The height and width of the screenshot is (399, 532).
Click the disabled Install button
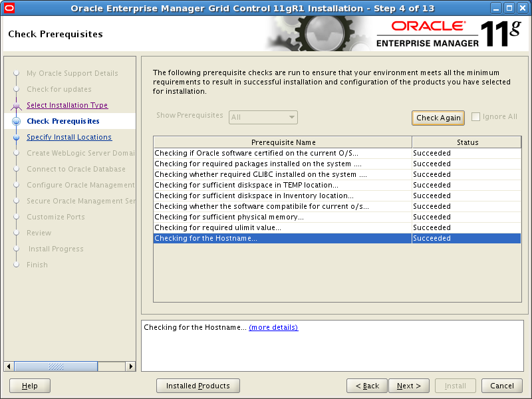click(x=456, y=386)
